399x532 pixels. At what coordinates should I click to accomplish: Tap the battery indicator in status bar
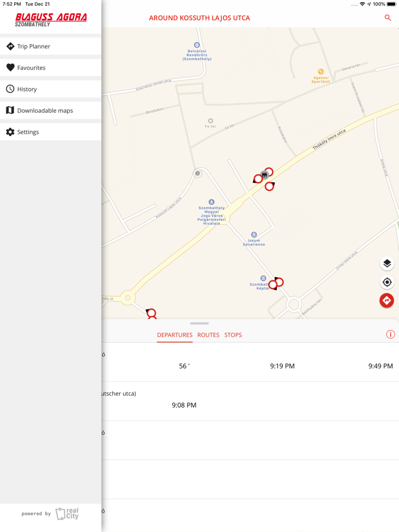point(392,4)
